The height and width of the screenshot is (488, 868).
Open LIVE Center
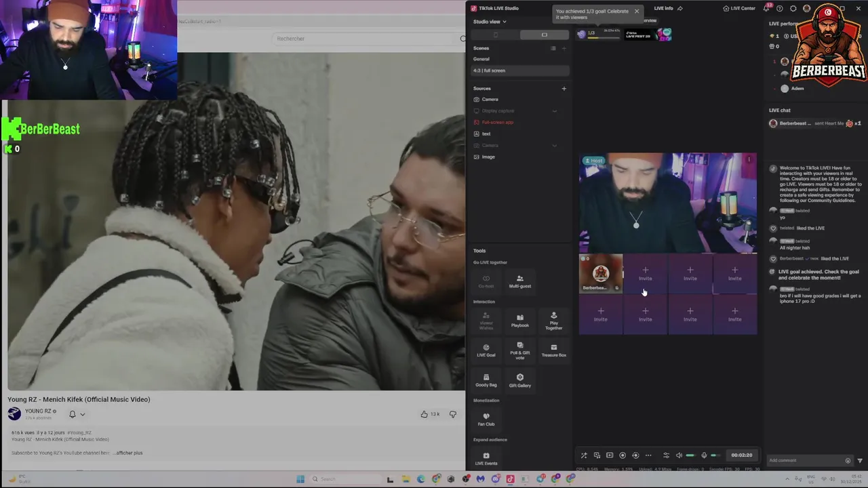pyautogui.click(x=739, y=8)
